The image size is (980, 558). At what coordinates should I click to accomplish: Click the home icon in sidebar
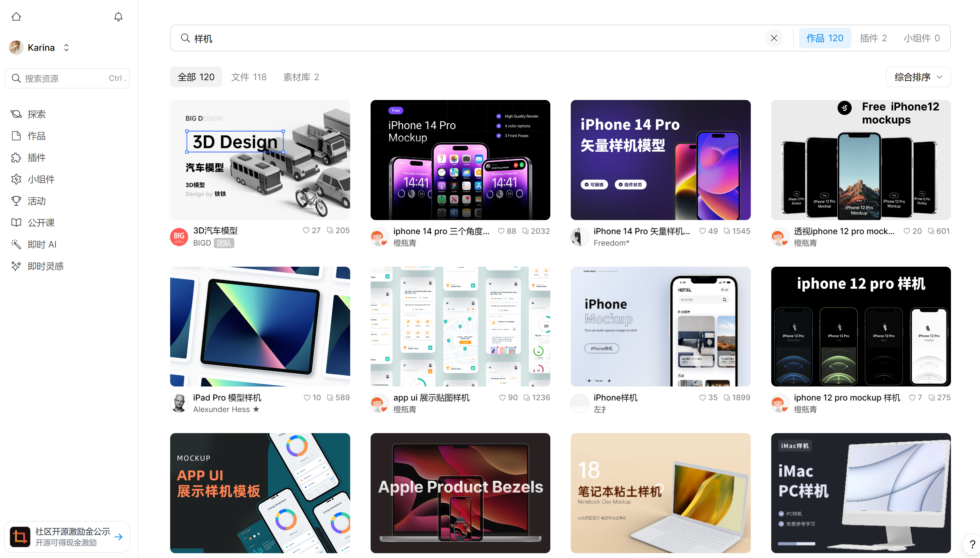point(16,17)
